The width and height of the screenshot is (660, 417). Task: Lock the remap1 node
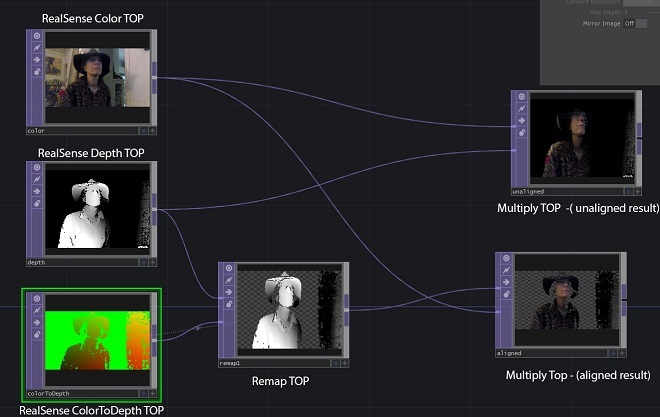click(x=229, y=304)
